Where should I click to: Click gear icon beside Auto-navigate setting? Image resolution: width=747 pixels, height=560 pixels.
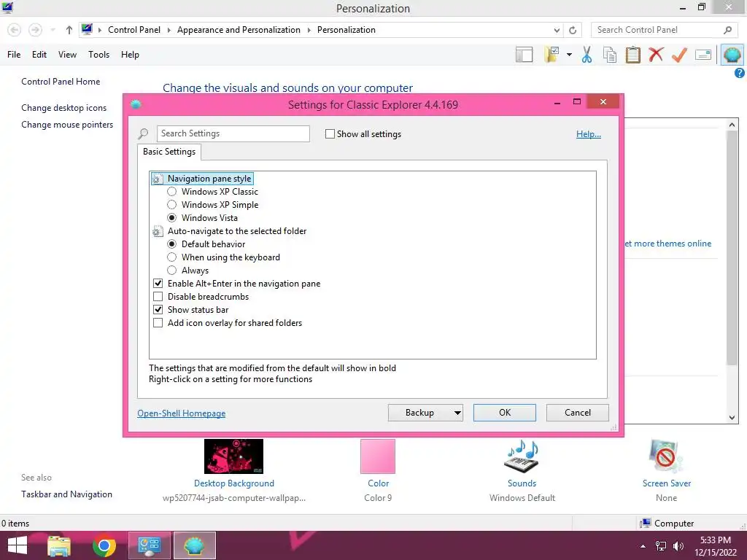158,231
